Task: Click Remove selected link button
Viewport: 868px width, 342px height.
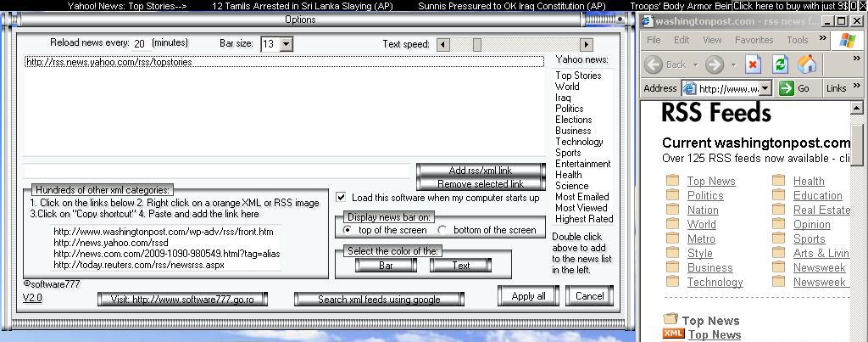Action: (481, 183)
